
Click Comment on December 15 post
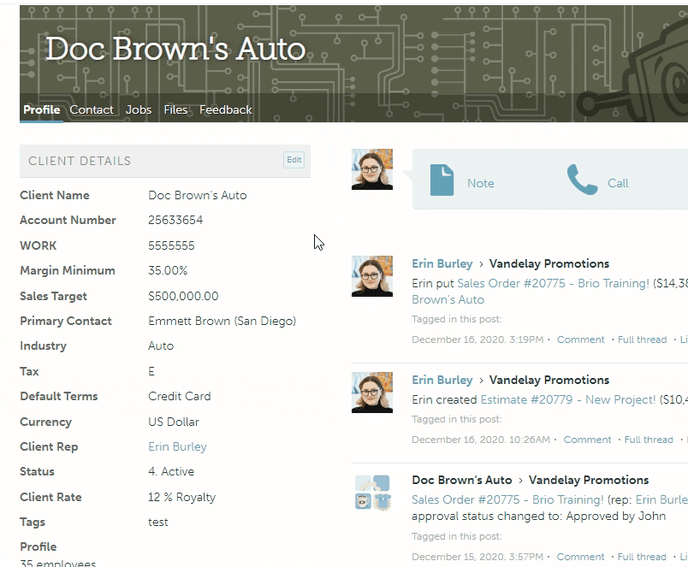pyautogui.click(x=581, y=557)
